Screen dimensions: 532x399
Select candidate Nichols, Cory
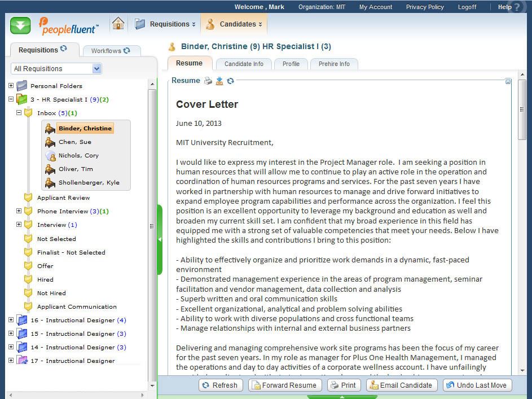78,156
